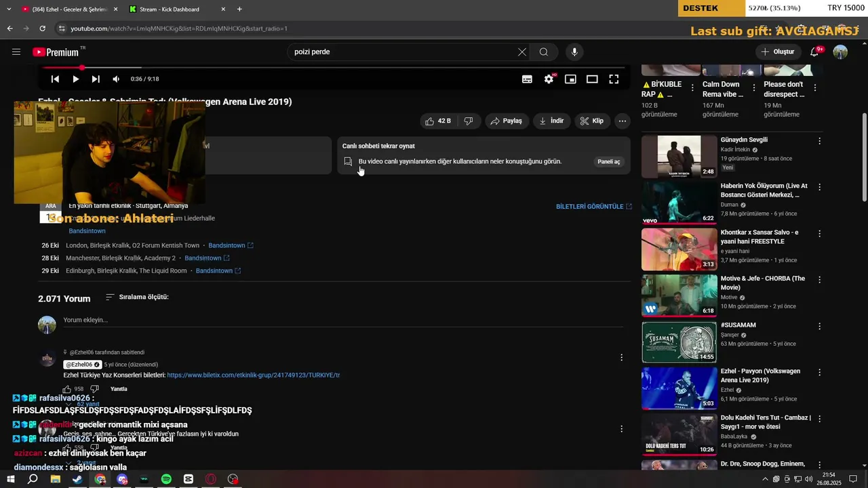Screen dimensions: 868x488
Task: Open the tab search dropdown arrow
Action: pos(9,9)
